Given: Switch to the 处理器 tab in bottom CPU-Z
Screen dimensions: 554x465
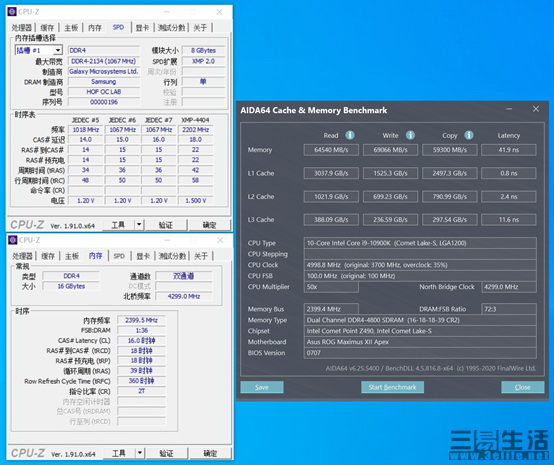Looking at the screenshot, I should (x=23, y=256).
